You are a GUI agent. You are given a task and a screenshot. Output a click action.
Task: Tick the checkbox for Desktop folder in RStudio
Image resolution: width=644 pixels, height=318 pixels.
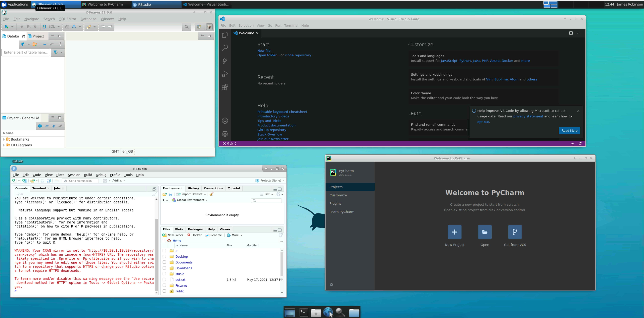[x=164, y=256]
